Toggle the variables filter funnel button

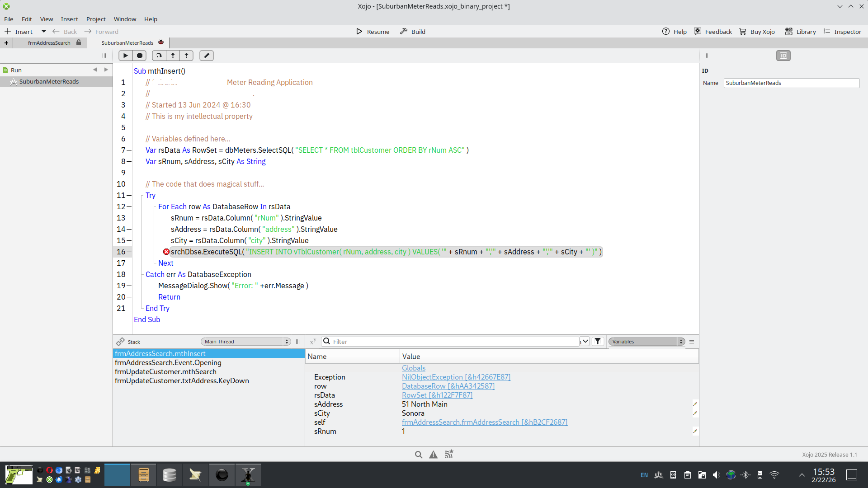tap(598, 342)
